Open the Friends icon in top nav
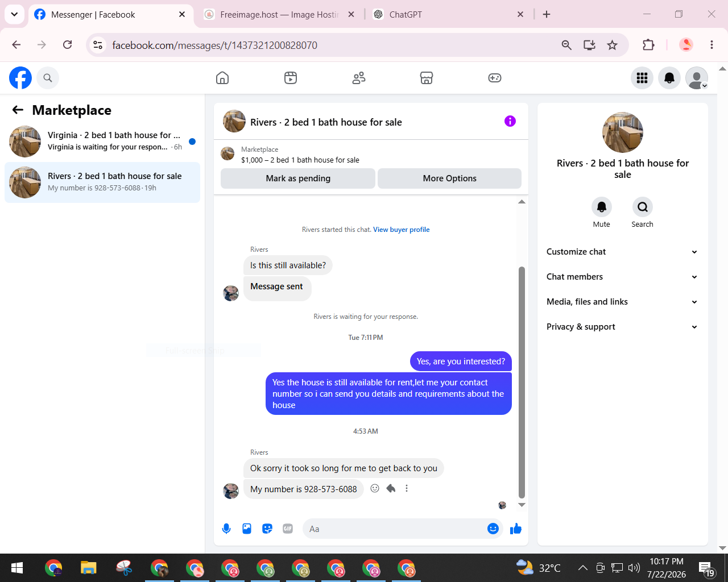This screenshot has width=728, height=582. click(x=359, y=78)
